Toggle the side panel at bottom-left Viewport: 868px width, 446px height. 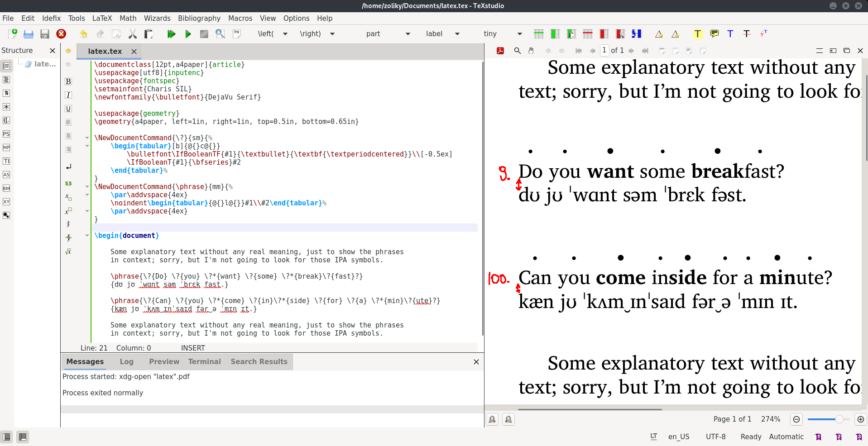tap(7, 437)
